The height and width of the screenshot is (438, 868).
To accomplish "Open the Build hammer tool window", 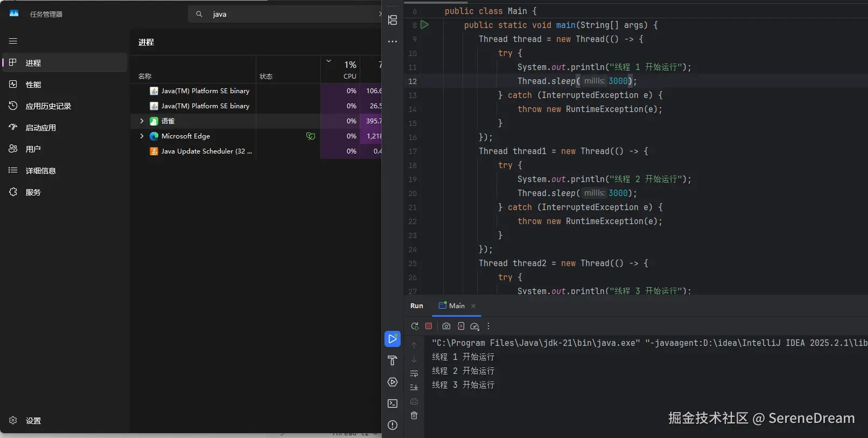I will pos(393,360).
